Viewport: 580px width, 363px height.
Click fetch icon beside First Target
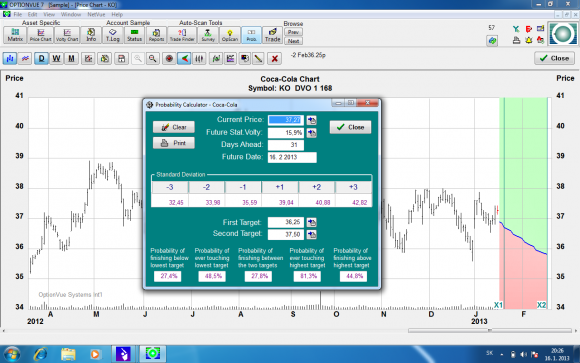coord(312,222)
